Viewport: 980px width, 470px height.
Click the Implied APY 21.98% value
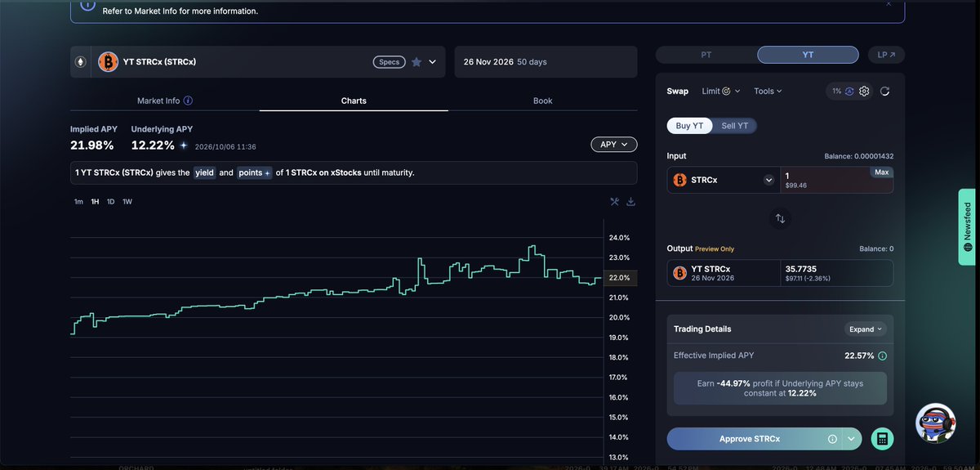tap(91, 145)
